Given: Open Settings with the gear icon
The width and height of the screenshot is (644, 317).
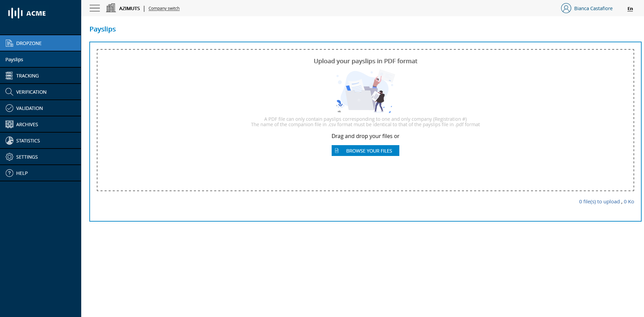Looking at the screenshot, I should click(9, 157).
